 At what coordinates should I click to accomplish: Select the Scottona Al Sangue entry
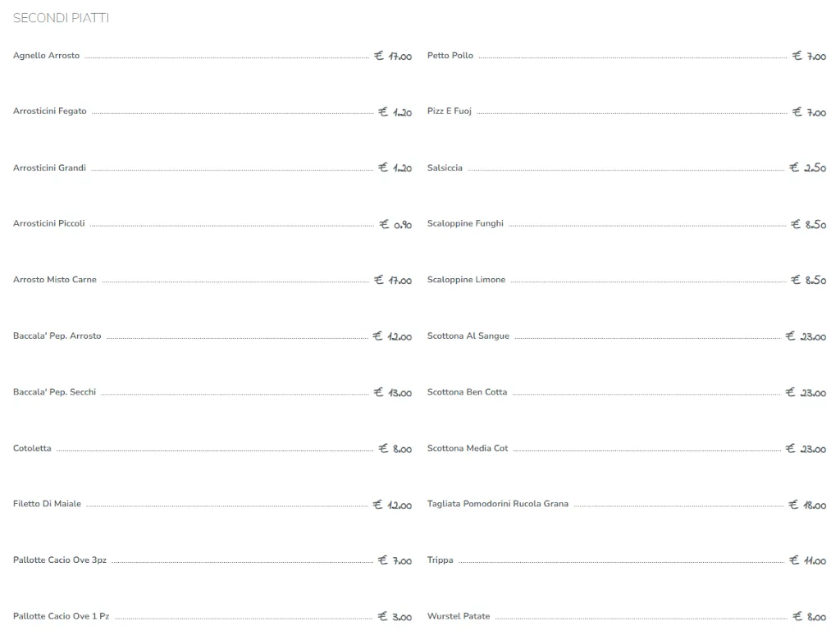click(x=468, y=336)
